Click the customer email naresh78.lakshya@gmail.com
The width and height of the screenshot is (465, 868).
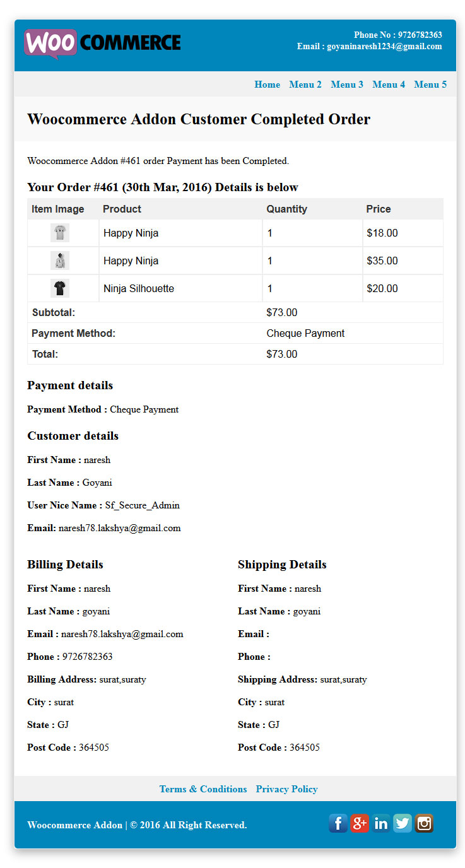pyautogui.click(x=120, y=529)
